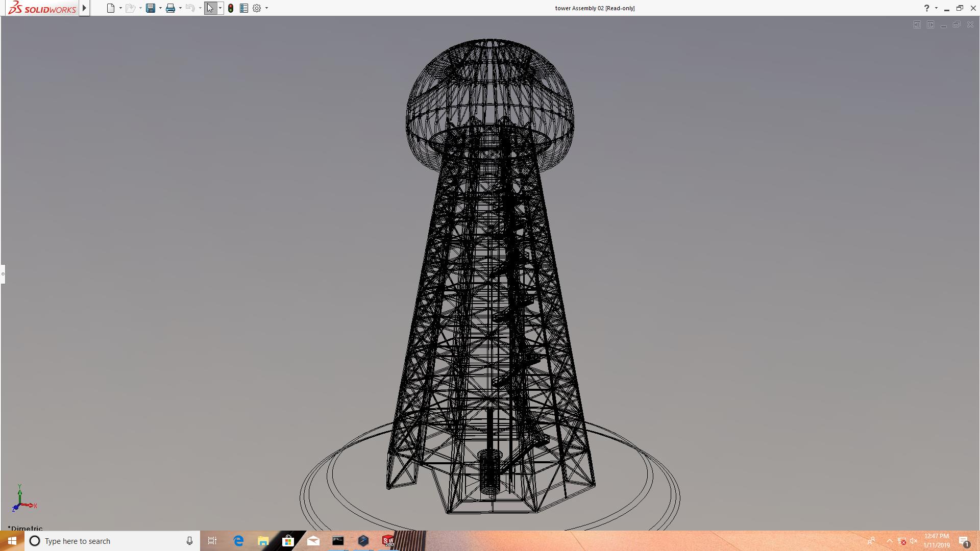Open the SolidWorks 2017 taskbar icon
This screenshot has width=980, height=551.
click(388, 541)
